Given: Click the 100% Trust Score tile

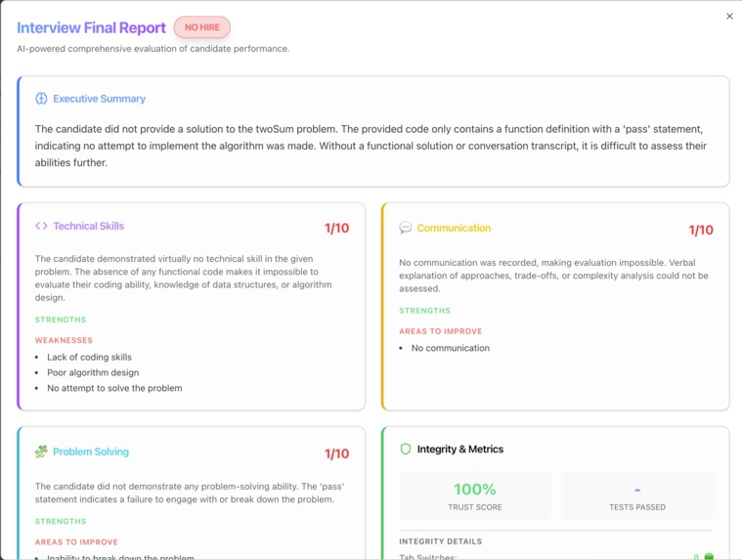Looking at the screenshot, I should pos(475,495).
